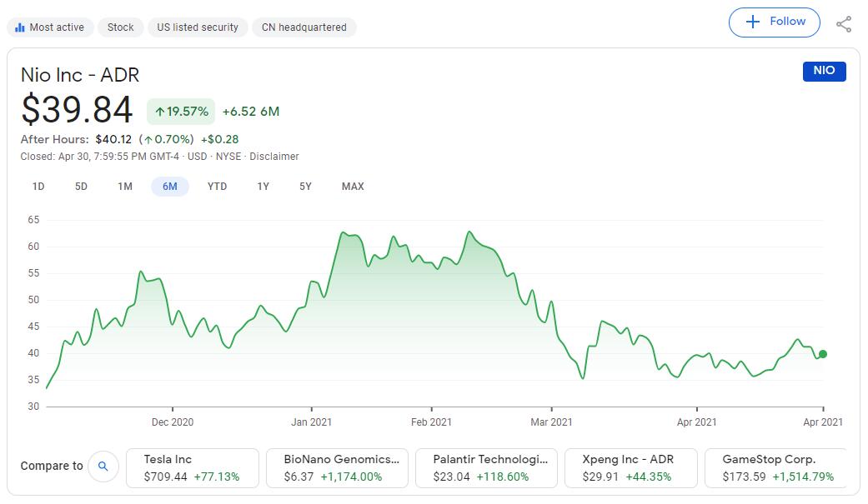The height and width of the screenshot is (504, 868).
Task: Switch to the MAX chart tab
Action: 352,187
